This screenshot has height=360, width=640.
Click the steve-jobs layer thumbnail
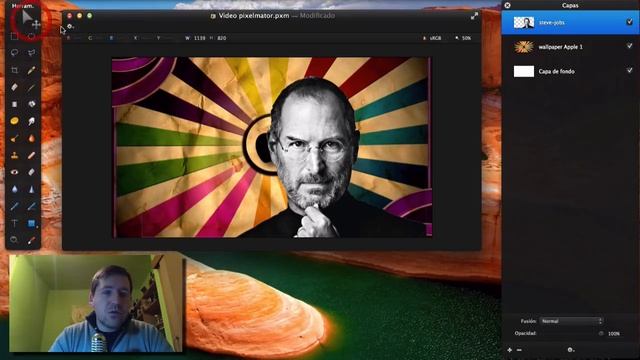(x=524, y=22)
